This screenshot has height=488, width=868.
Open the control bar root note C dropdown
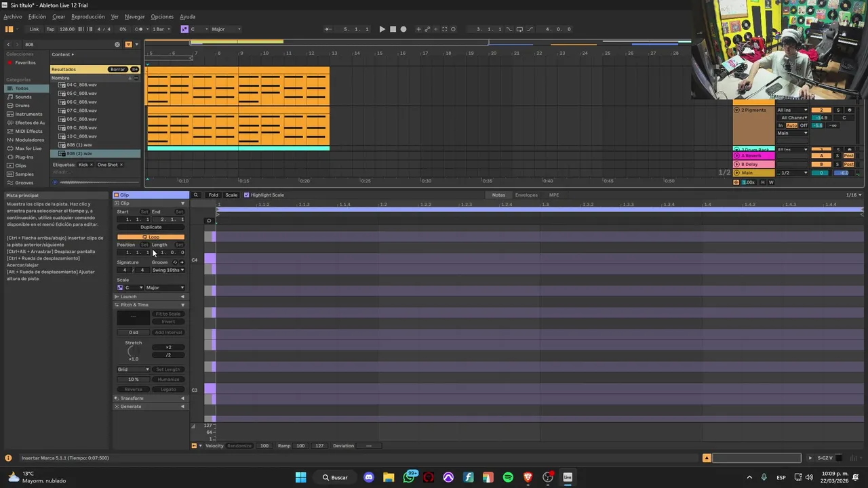(x=199, y=29)
